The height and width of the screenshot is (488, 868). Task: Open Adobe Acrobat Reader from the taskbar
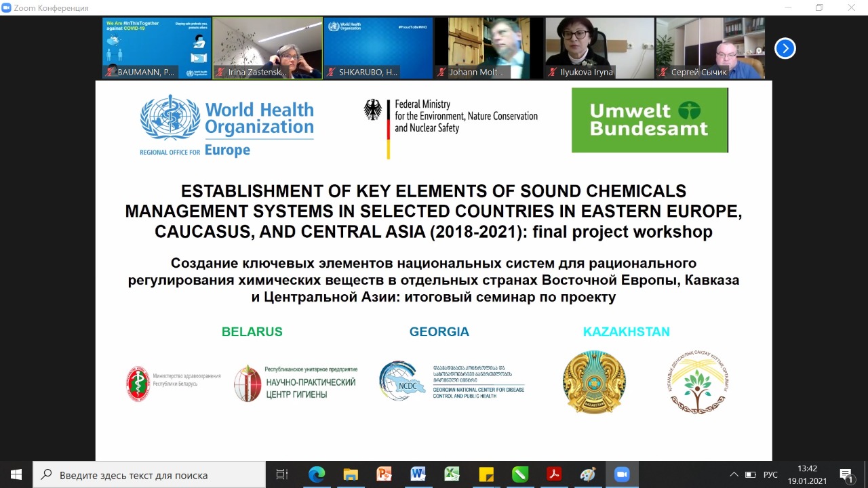coord(554,474)
